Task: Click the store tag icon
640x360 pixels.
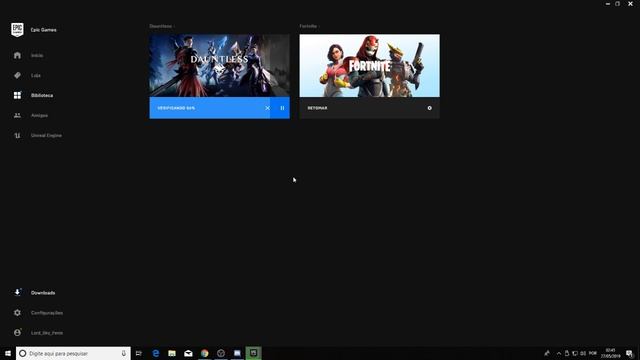Action: [x=17, y=75]
